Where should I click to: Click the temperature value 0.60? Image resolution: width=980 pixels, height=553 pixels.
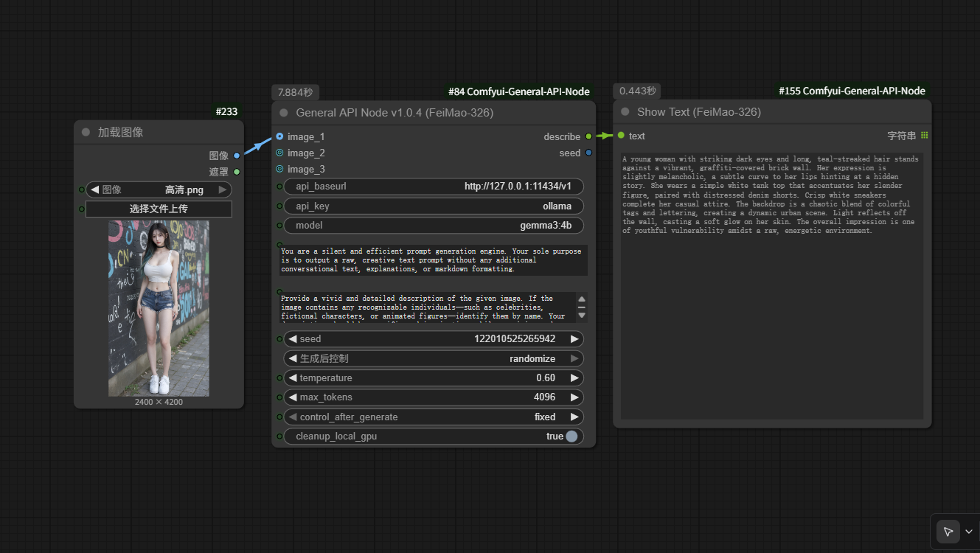tap(546, 378)
